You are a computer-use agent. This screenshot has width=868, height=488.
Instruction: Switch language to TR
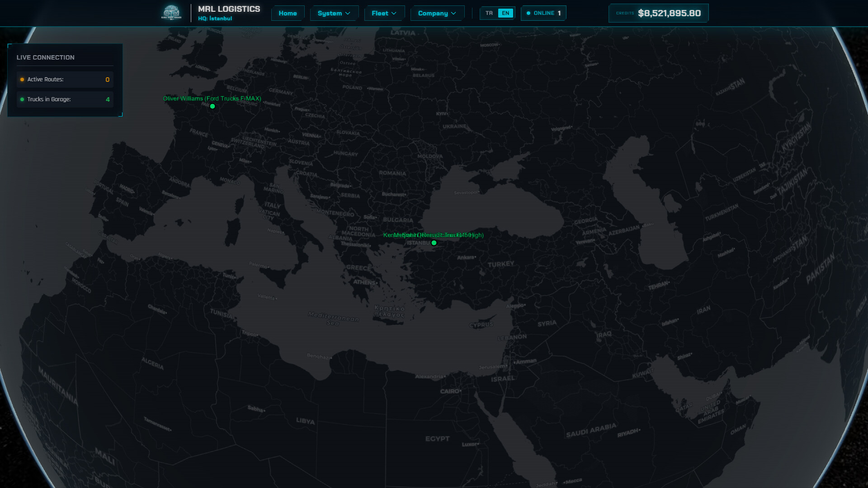pos(489,13)
